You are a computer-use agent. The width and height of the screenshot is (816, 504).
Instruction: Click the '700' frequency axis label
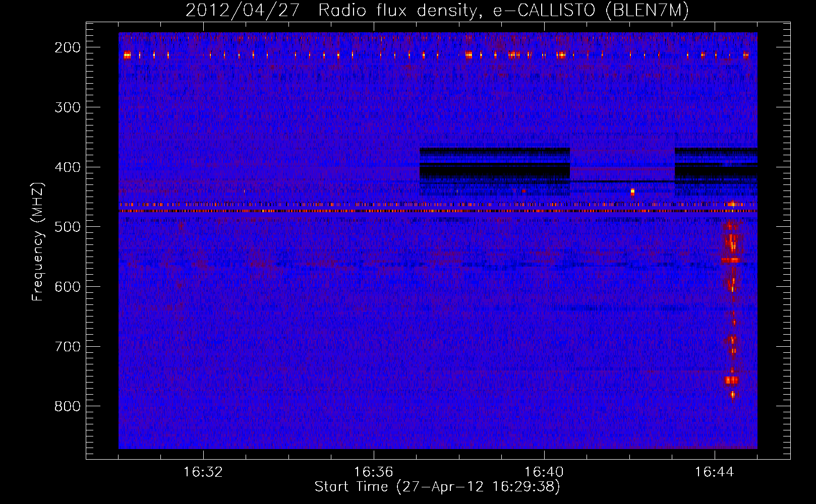pyautogui.click(x=67, y=347)
